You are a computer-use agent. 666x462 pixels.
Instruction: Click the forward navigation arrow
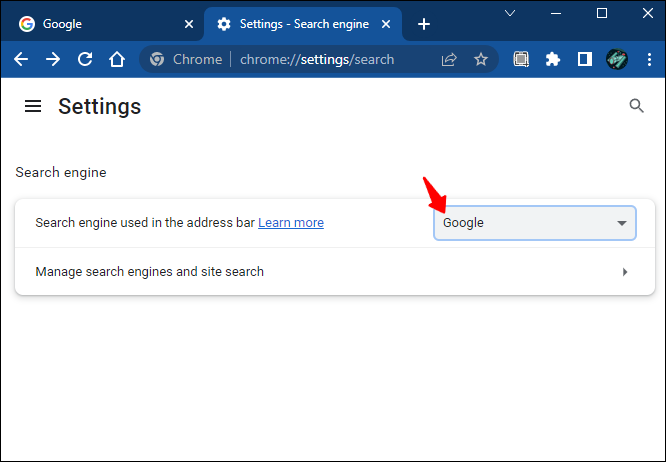click(x=53, y=59)
